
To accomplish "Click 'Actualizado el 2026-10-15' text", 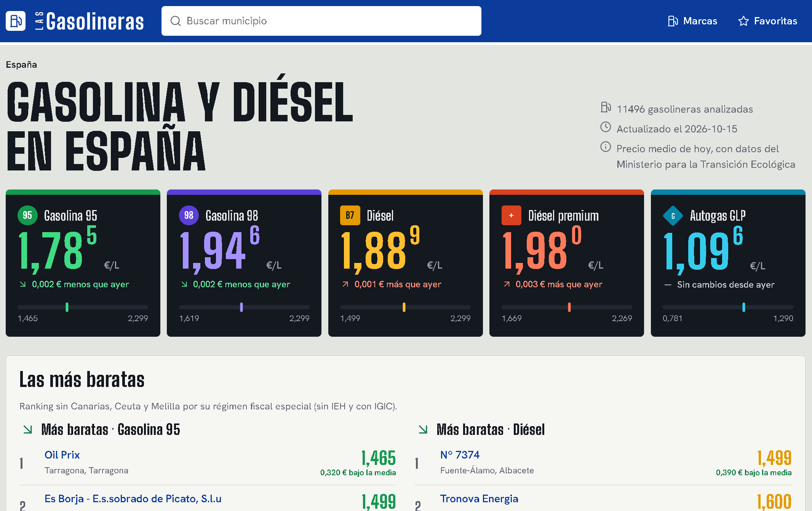I will [x=677, y=129].
